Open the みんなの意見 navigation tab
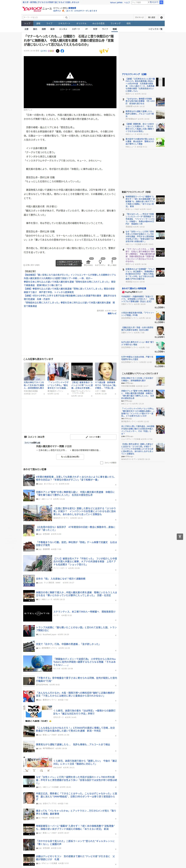 click(98, 24)
